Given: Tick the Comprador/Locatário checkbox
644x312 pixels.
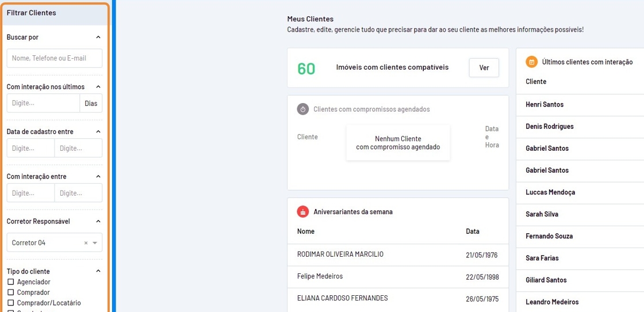Looking at the screenshot, I should [11, 303].
